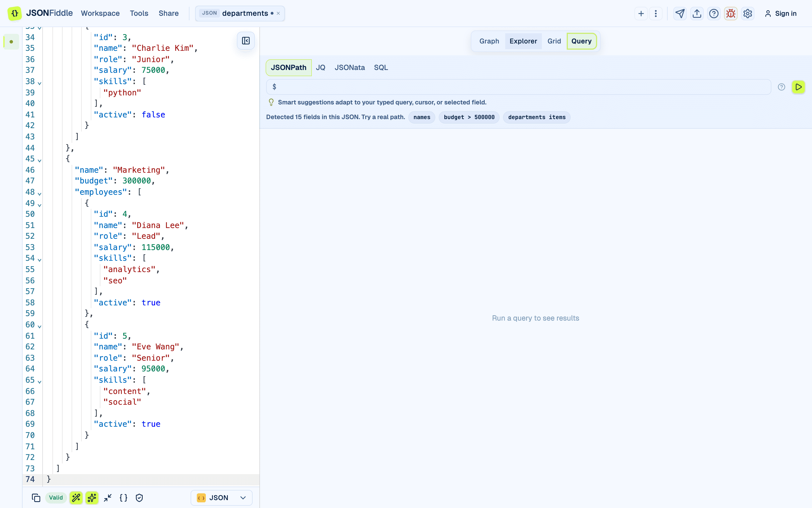Open the Tools menu
The width and height of the screenshot is (812, 508).
(139, 14)
